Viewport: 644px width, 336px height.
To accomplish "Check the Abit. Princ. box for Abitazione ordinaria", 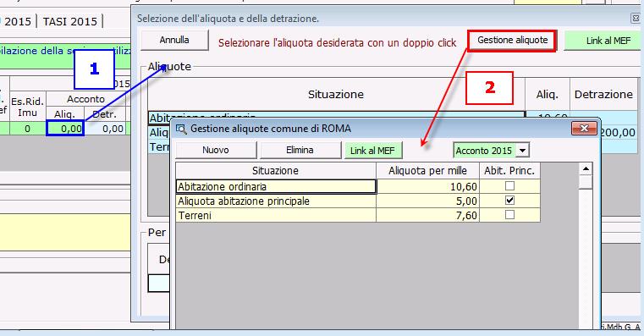I will 509,186.
